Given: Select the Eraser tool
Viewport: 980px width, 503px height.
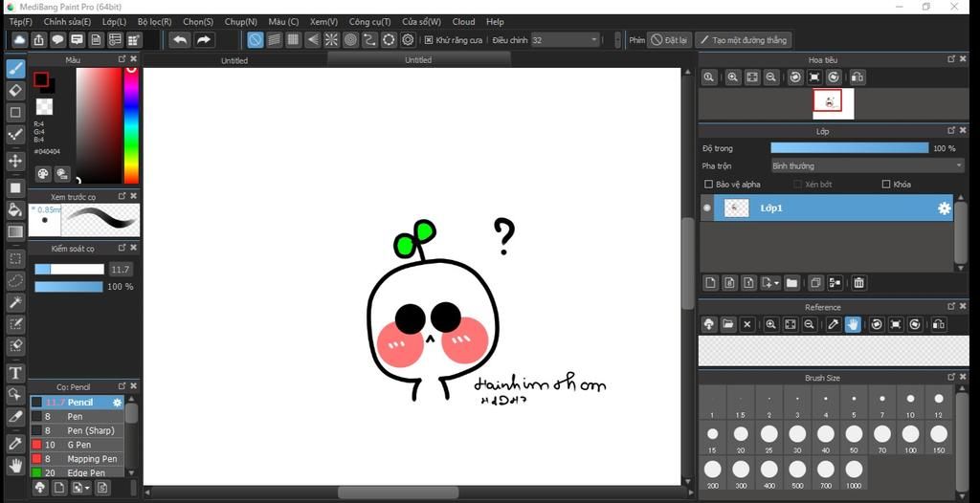Looking at the screenshot, I should coord(15,90).
